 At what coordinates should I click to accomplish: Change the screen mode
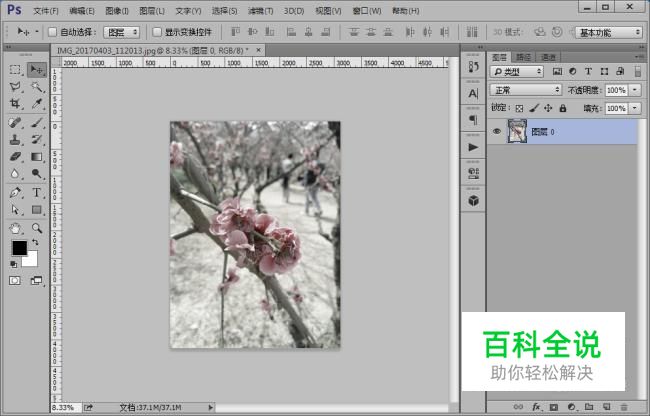(36, 281)
